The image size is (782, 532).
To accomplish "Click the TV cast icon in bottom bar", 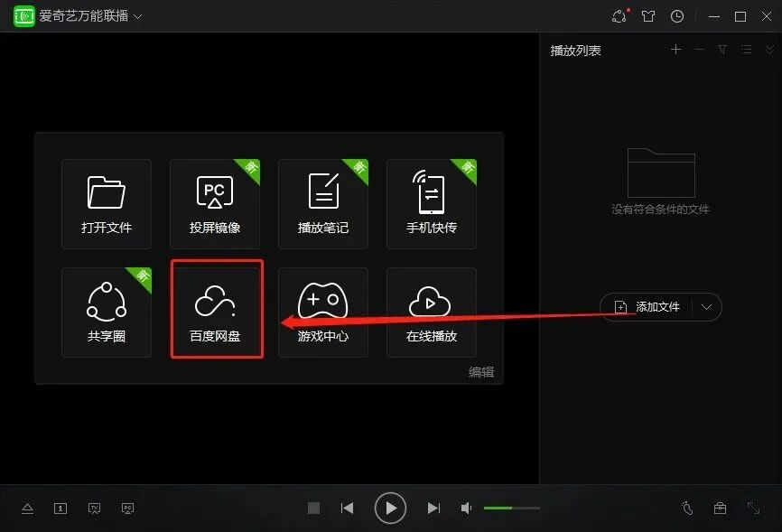I will [x=94, y=509].
